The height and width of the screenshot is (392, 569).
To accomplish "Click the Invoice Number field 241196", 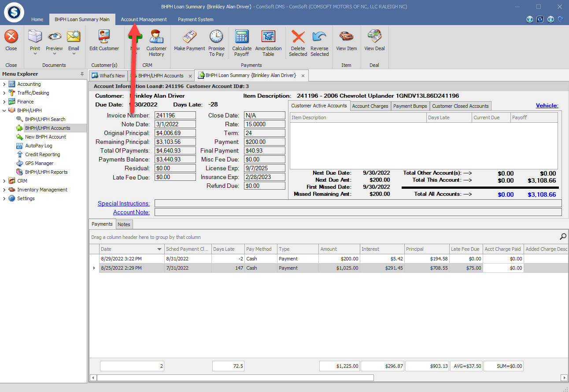I will click(175, 115).
